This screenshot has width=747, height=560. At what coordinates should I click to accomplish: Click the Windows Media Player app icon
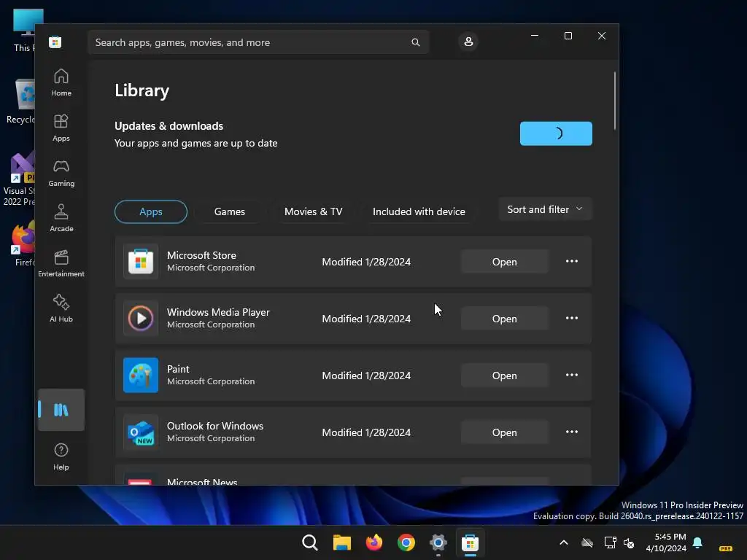click(141, 318)
